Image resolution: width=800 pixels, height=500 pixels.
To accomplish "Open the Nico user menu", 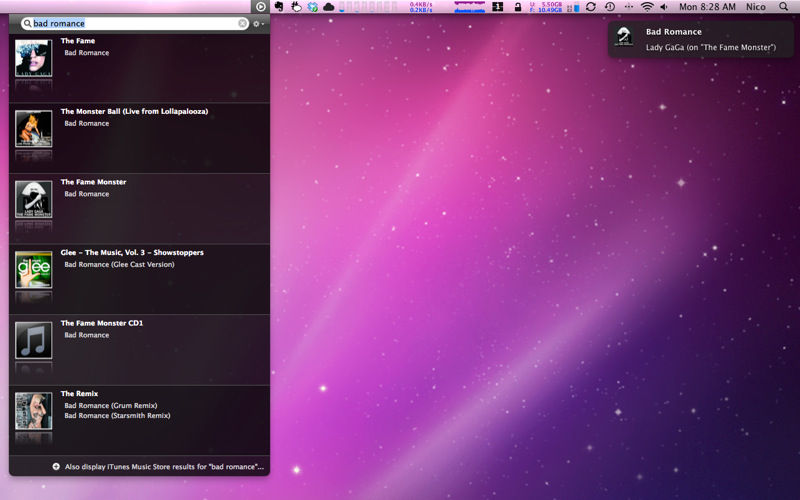I will point(756,7).
